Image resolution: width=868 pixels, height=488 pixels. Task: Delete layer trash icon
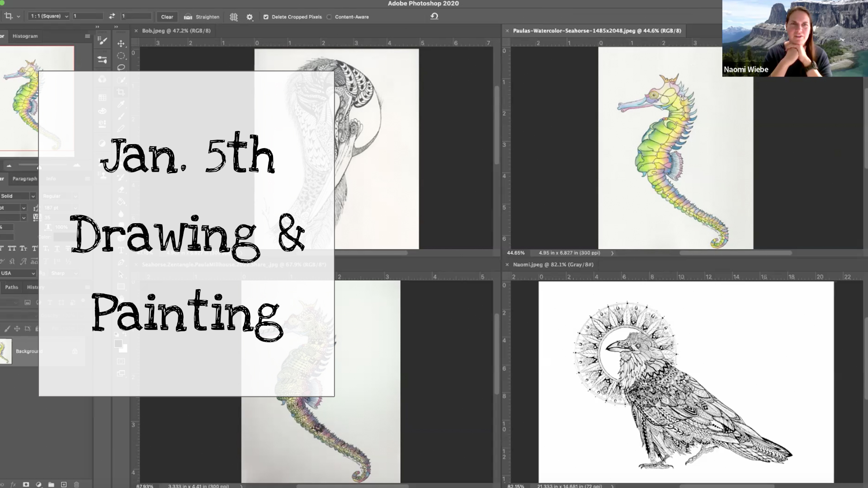click(76, 484)
